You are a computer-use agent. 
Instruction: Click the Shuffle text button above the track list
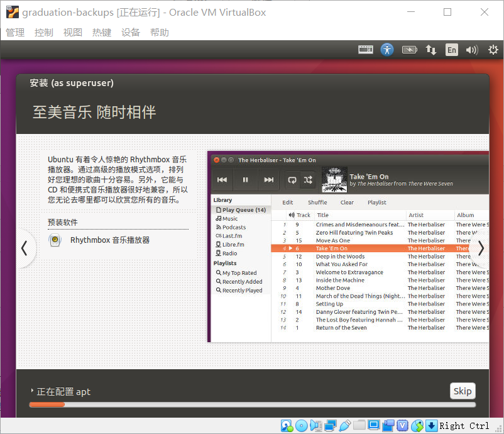(317, 203)
